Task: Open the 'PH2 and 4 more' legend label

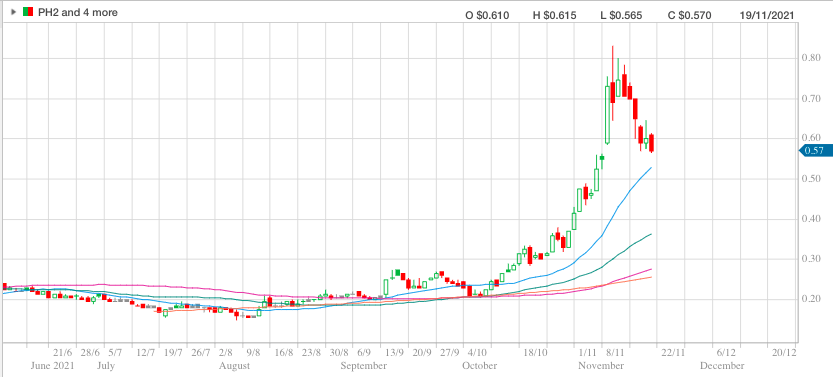Action: tap(78, 12)
